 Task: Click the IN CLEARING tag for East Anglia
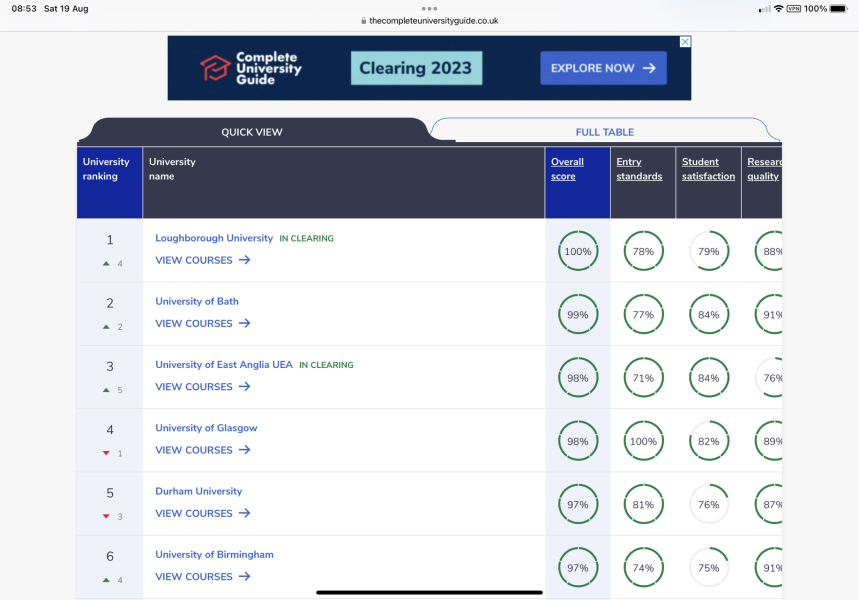pos(326,365)
